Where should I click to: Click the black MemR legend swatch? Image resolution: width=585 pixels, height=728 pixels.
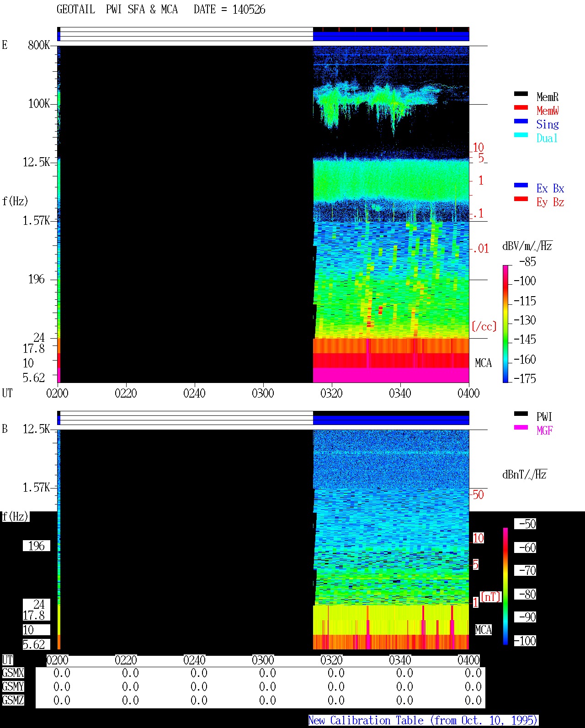pyautogui.click(x=521, y=94)
